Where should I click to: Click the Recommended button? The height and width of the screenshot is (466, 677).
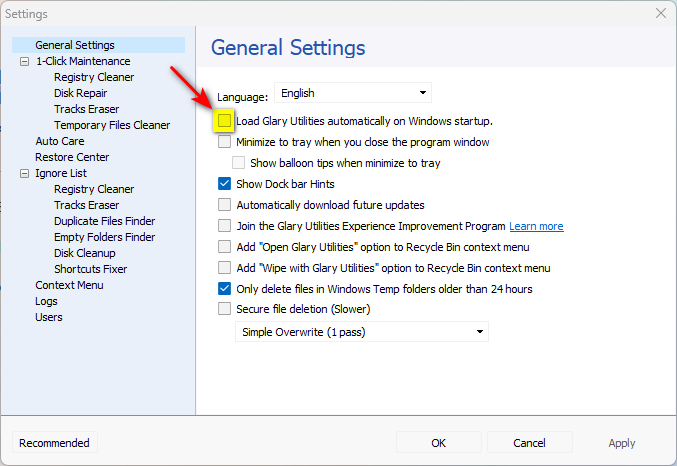pyautogui.click(x=54, y=443)
